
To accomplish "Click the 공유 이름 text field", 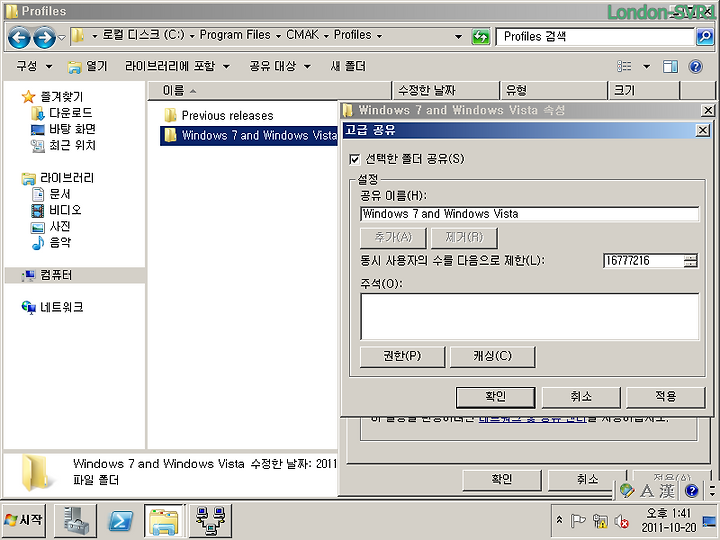I will (x=529, y=214).
